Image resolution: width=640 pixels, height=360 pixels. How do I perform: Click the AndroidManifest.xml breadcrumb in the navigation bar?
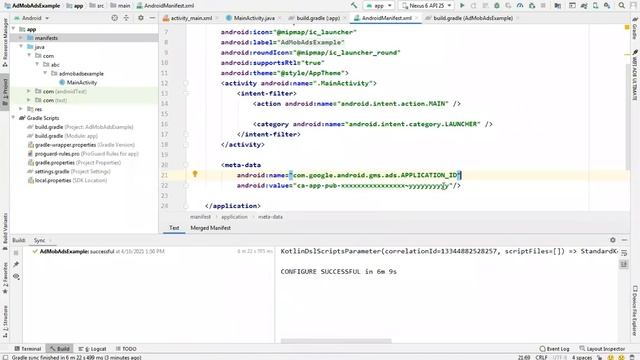pos(165,6)
